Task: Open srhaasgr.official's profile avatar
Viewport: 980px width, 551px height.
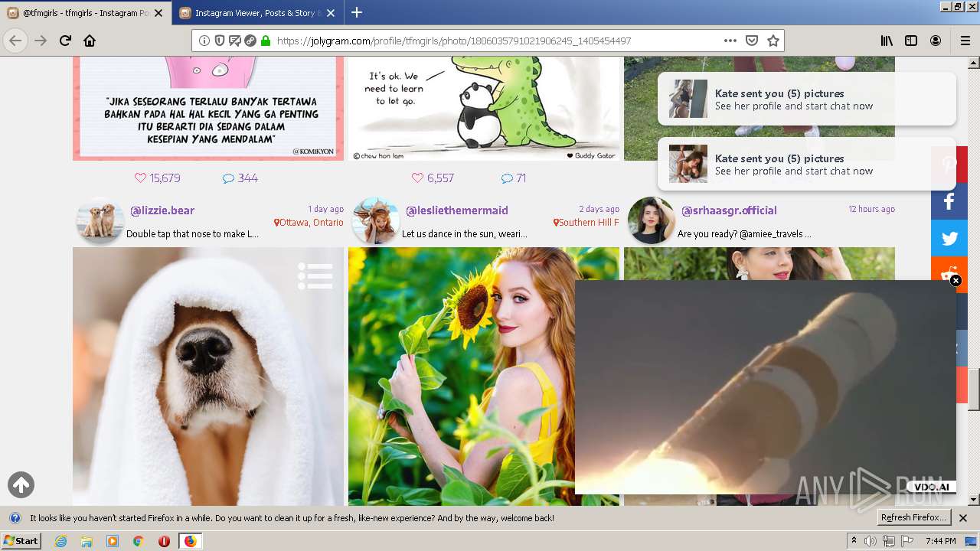Action: coord(652,220)
